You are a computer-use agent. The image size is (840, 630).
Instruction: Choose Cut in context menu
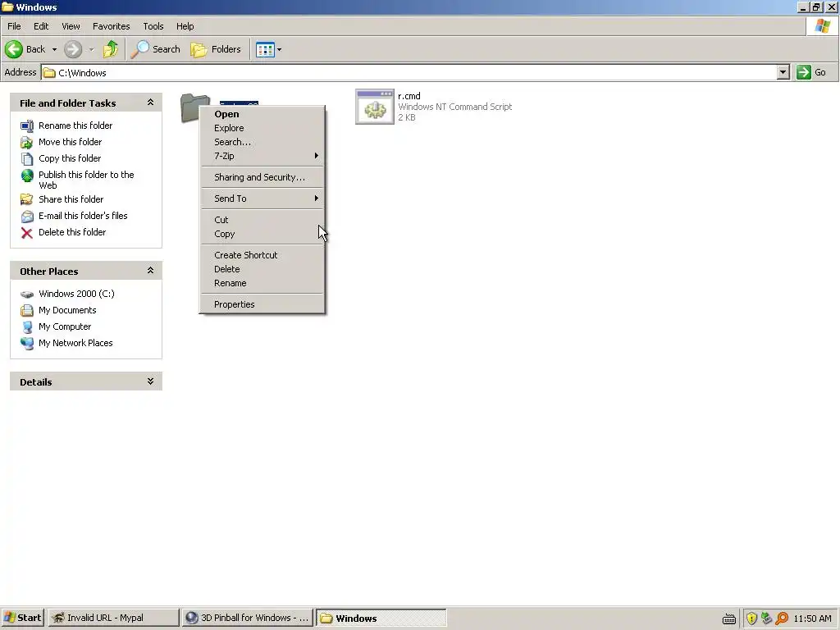262,220
